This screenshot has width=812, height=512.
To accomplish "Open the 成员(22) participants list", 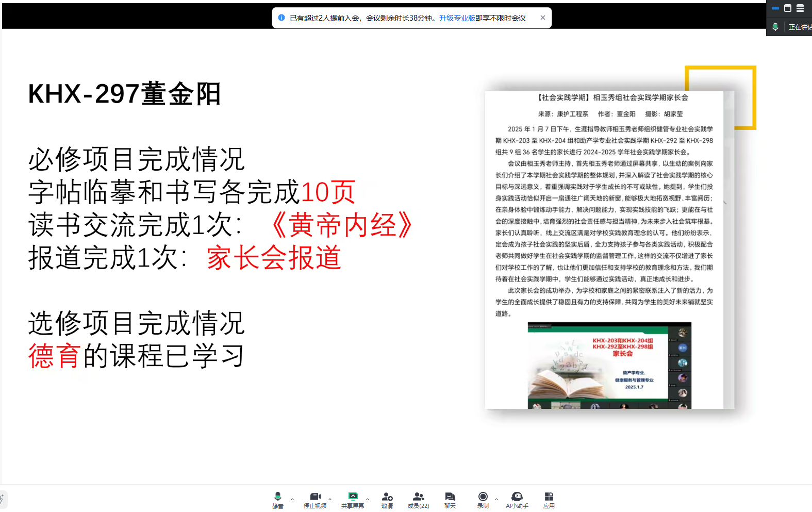I will coord(418,499).
